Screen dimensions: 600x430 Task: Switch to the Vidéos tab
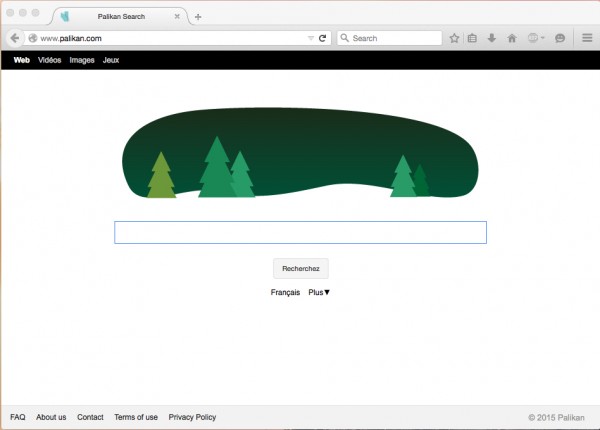tap(49, 60)
